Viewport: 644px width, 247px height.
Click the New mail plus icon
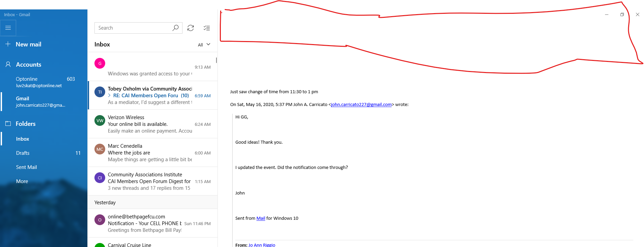[8, 44]
